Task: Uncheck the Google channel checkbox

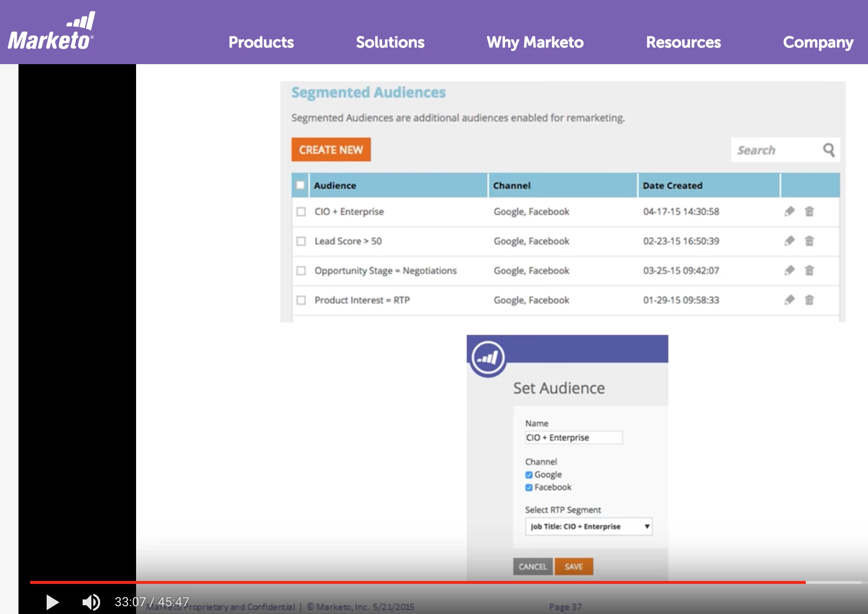Action: tap(529, 475)
